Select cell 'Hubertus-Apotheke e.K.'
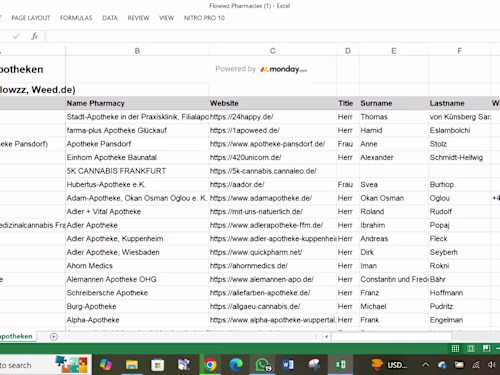Viewport: 500px width, 375px height. tap(137, 185)
